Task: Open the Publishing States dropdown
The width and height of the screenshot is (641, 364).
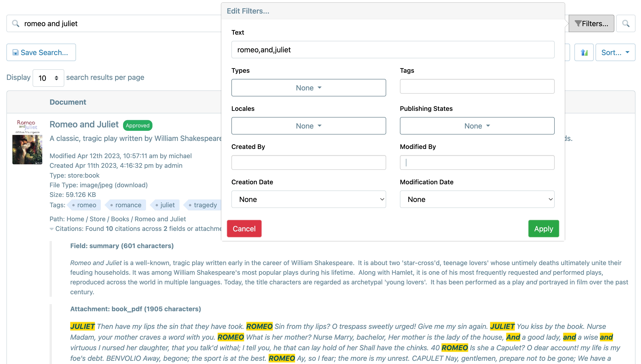Action: coord(477,126)
